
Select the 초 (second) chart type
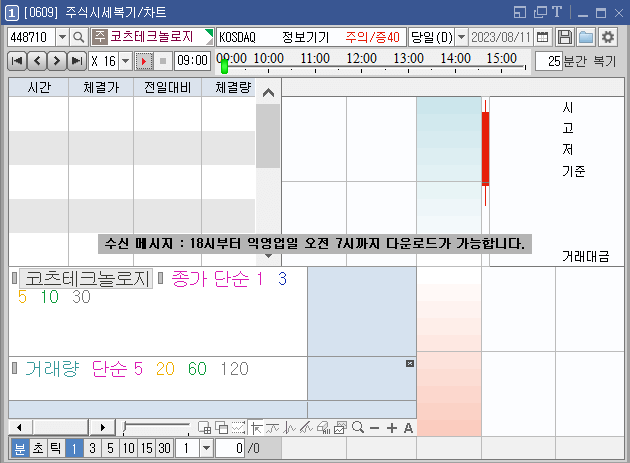(x=38, y=448)
